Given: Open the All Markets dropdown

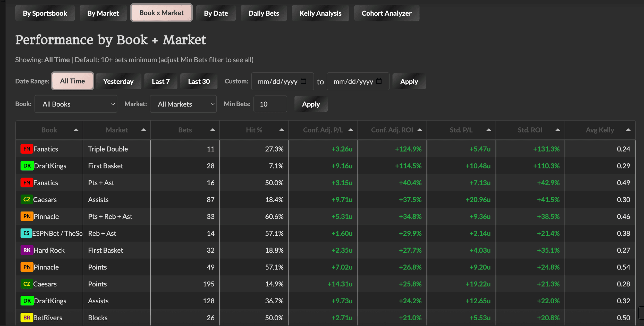Looking at the screenshot, I should (183, 104).
